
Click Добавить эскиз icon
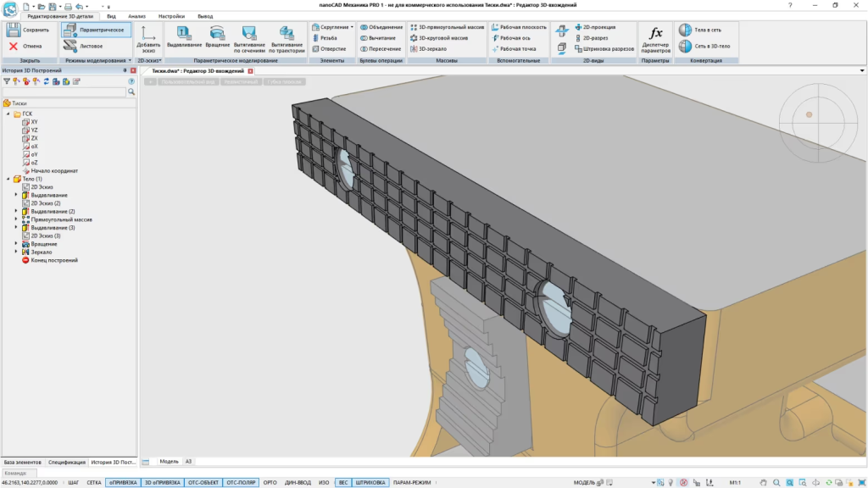coord(148,32)
